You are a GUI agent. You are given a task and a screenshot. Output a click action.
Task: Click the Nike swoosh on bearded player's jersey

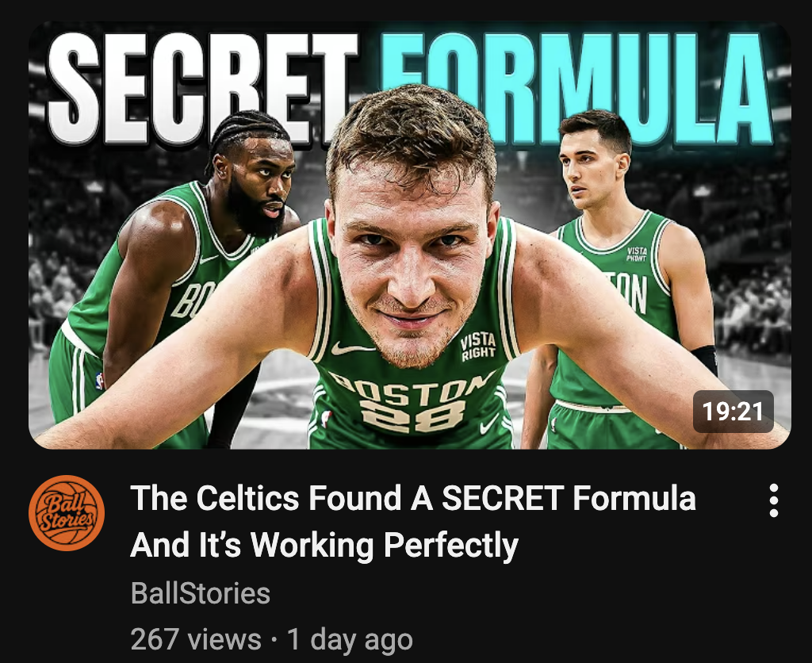(x=209, y=258)
